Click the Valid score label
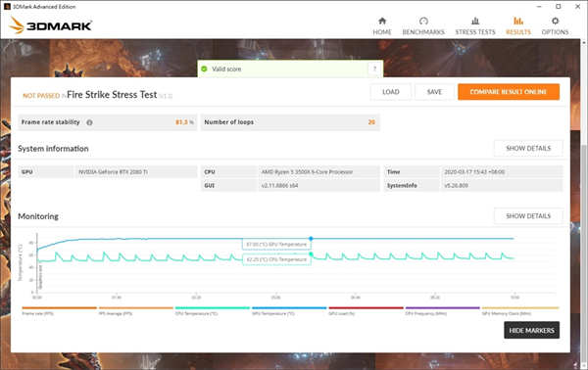This screenshot has width=588, height=370. 226,69
